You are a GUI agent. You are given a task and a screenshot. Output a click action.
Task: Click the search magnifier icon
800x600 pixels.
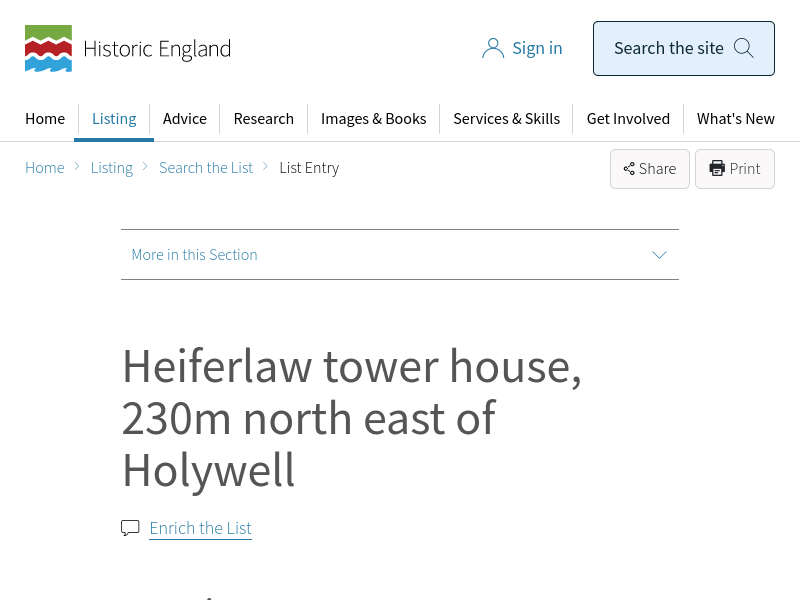click(744, 48)
